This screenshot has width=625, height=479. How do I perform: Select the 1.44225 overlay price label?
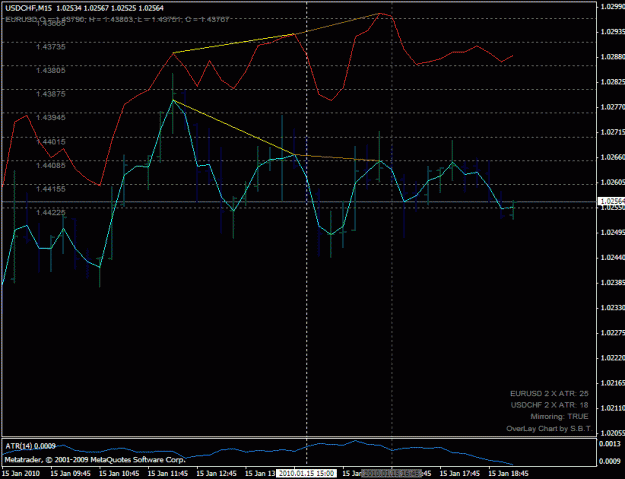pos(51,212)
